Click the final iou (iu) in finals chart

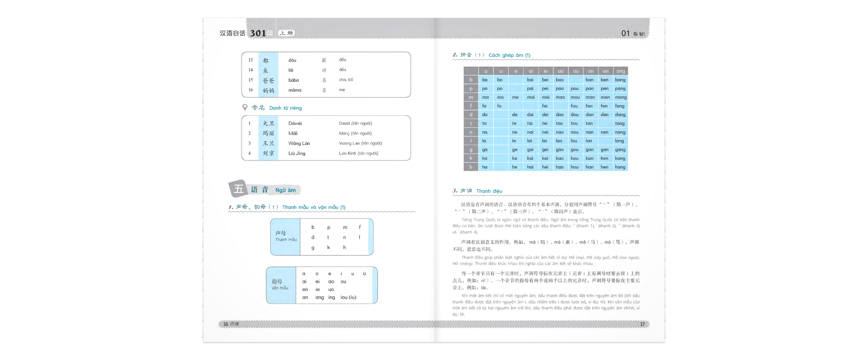349,298
